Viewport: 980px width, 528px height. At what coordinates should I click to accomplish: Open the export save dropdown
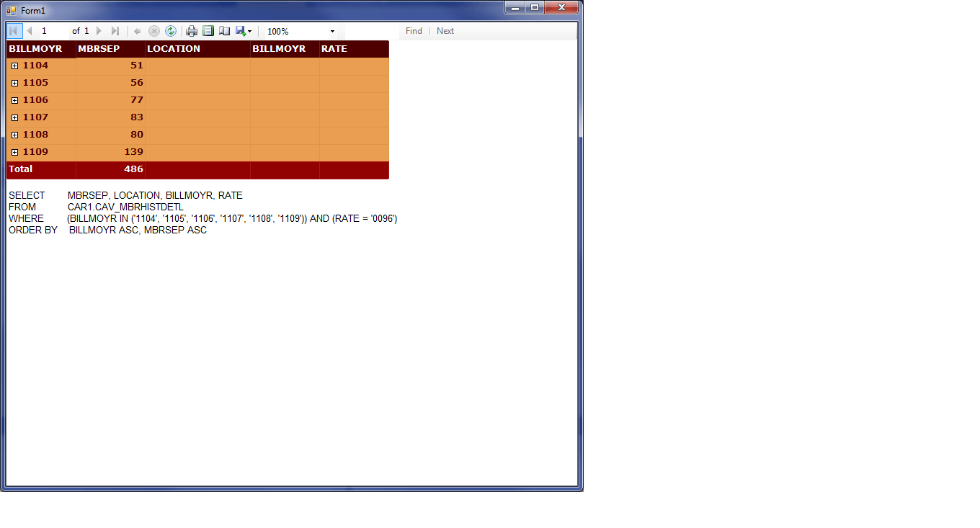coord(244,31)
